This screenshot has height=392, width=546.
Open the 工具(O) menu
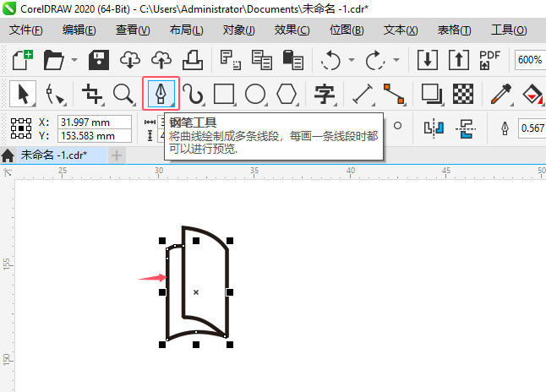pos(509,30)
